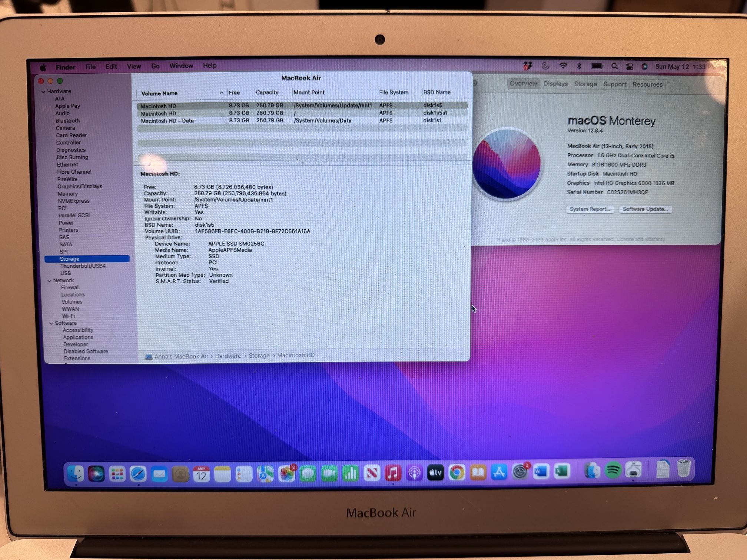The image size is (747, 560).
Task: Launch Spotify from the dock
Action: tap(613, 471)
